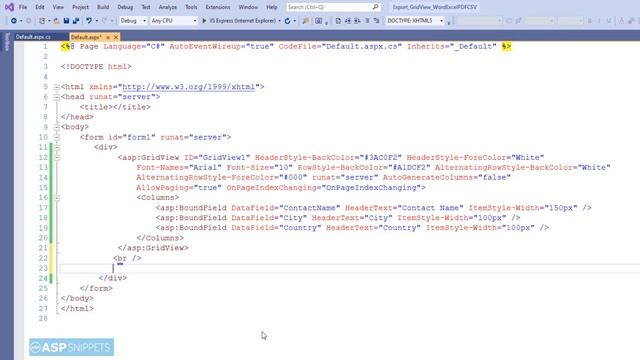Collapse the asp:GridView outline on line 12
Screen dimensions: 640x360
[x=56, y=158]
